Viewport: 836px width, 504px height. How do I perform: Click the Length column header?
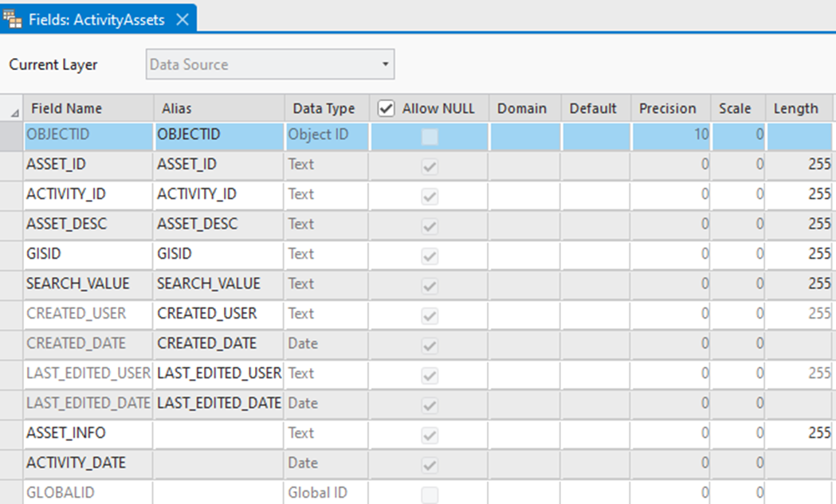(x=799, y=109)
